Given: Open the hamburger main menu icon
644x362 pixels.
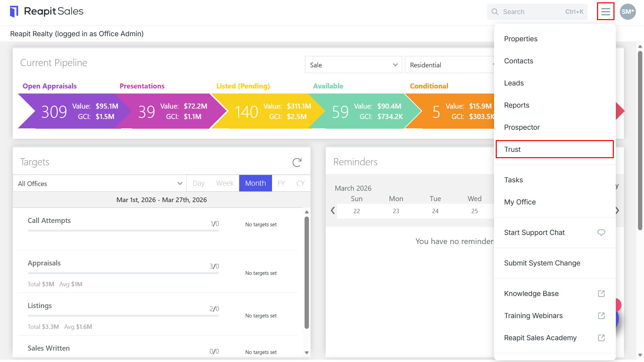Looking at the screenshot, I should coord(605,12).
